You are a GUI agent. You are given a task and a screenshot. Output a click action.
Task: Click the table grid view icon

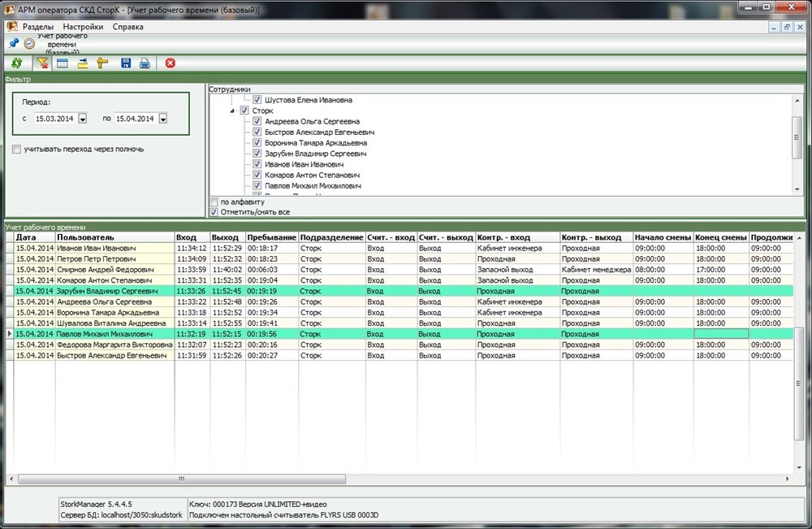point(63,63)
